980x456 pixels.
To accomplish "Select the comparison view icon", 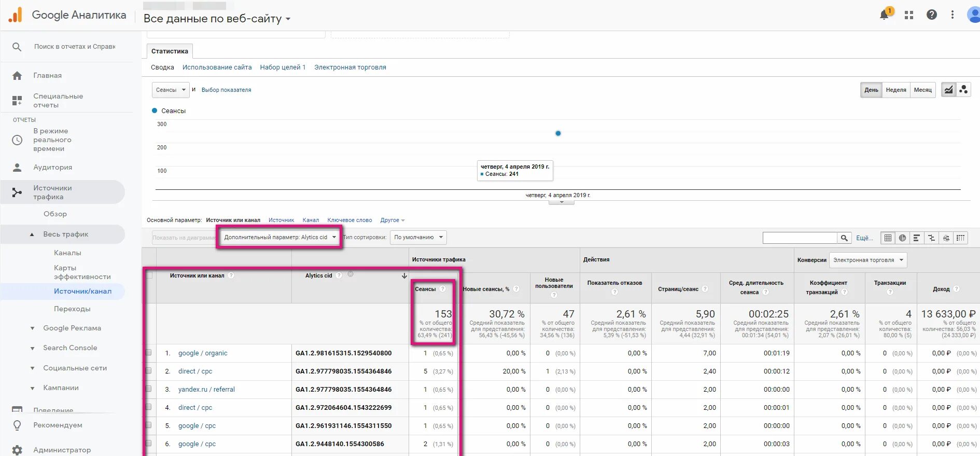I will (931, 238).
